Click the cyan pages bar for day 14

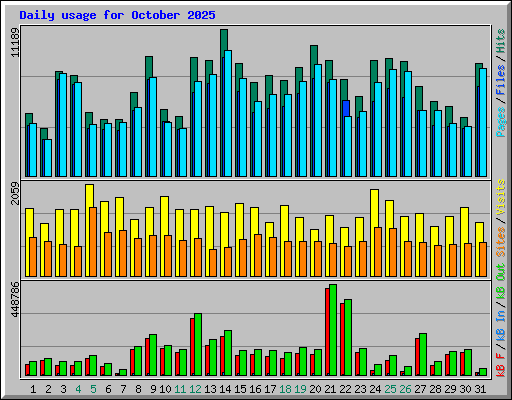(x=228, y=113)
